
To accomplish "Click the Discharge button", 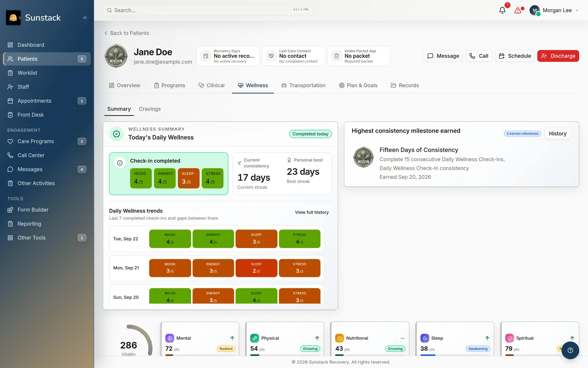I will 558,56.
